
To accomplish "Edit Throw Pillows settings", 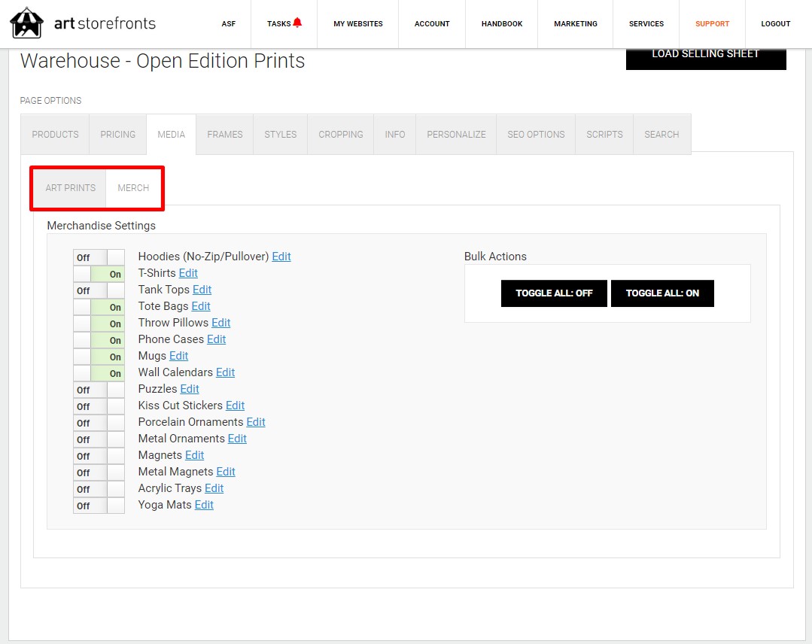I will [x=221, y=323].
